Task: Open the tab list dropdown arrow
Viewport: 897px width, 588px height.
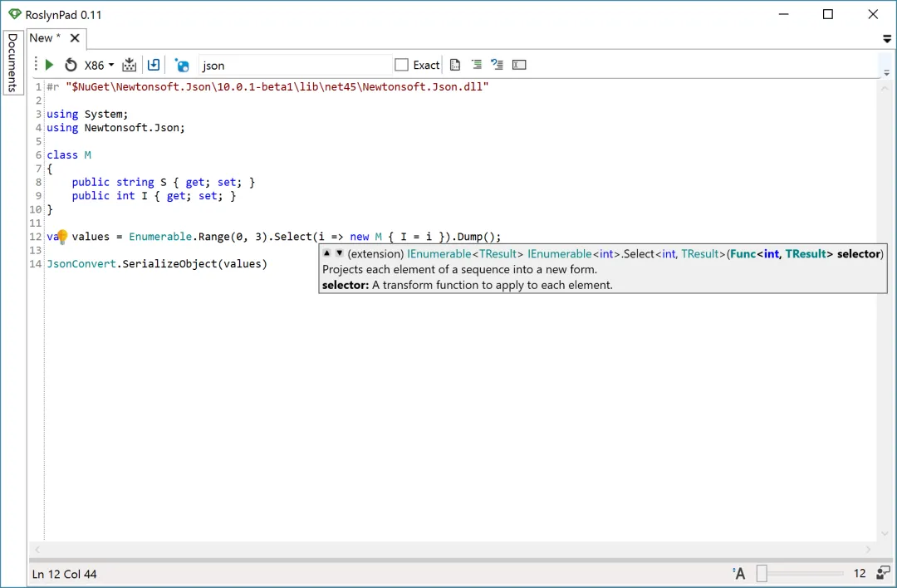Action: (x=887, y=39)
